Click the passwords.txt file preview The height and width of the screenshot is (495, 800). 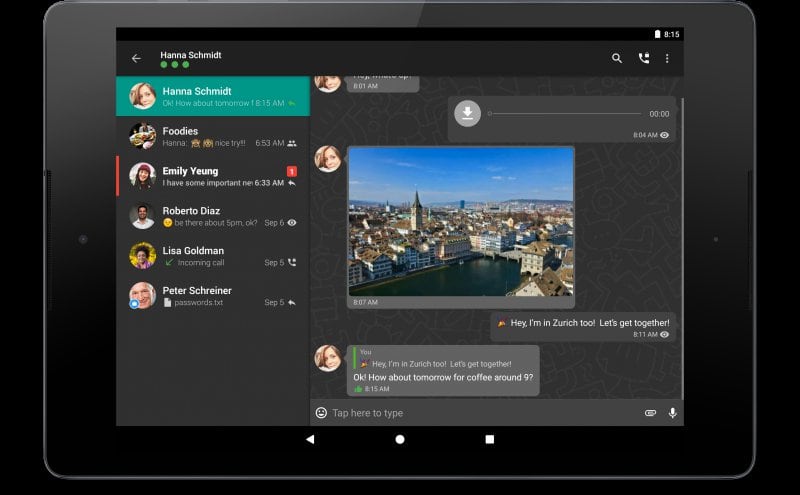click(x=193, y=303)
